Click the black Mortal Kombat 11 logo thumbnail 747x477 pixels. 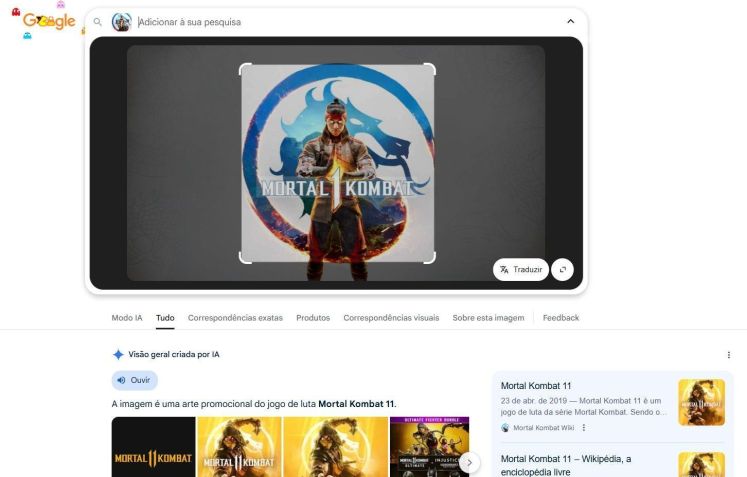tap(153, 447)
